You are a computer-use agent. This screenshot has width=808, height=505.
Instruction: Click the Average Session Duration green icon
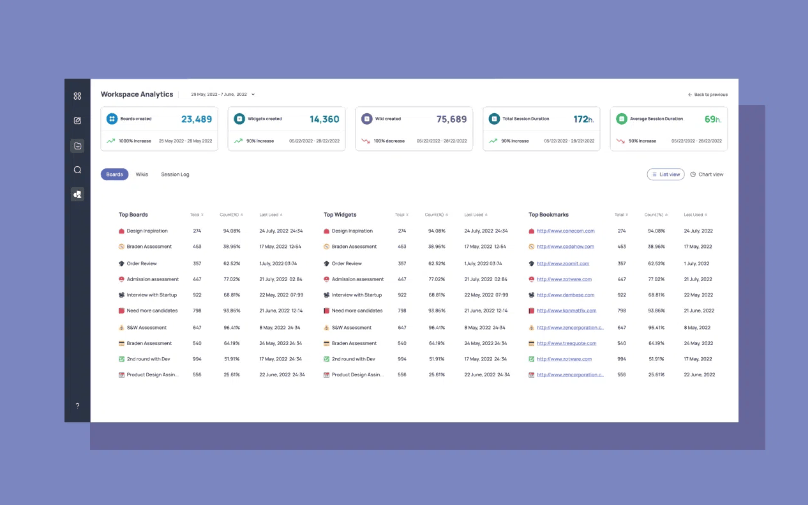pos(621,118)
